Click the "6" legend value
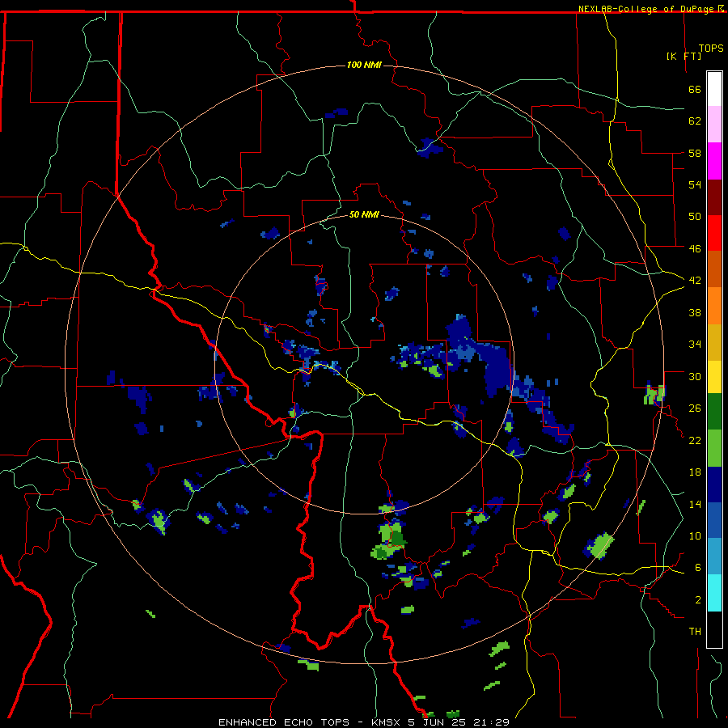 point(698,568)
